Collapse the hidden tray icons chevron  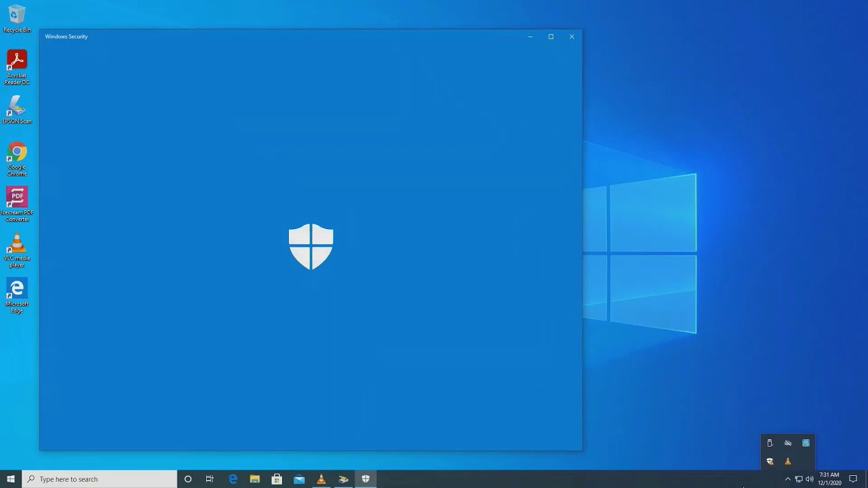(787, 479)
